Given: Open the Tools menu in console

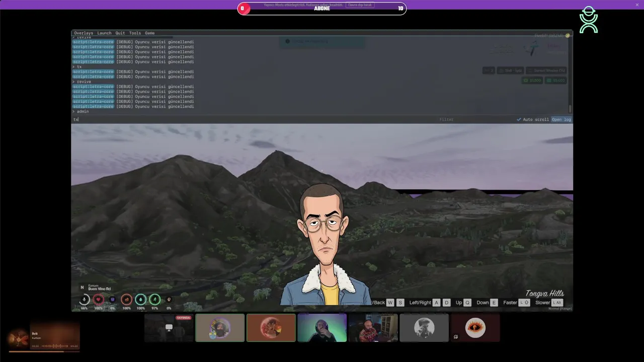Looking at the screenshot, I should pos(135,33).
